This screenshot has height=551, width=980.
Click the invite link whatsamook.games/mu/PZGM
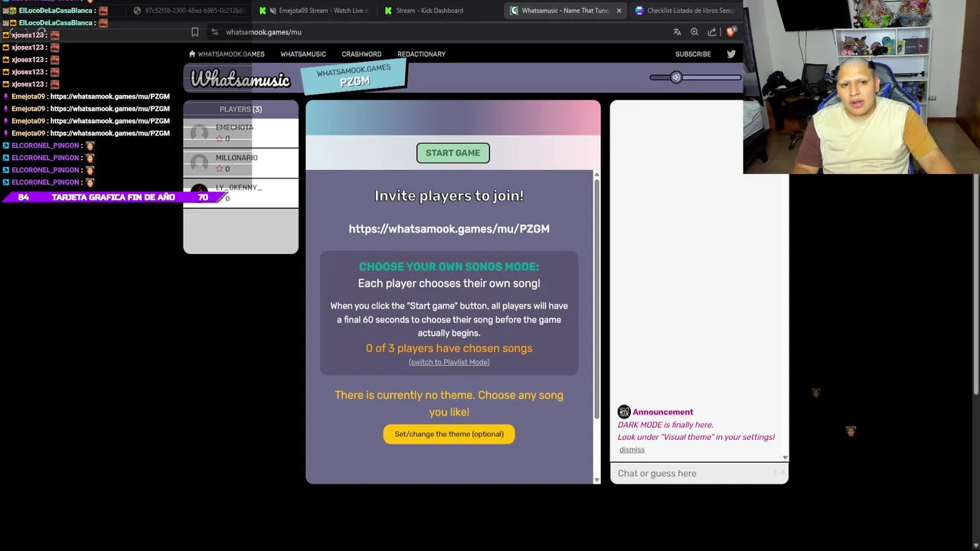pyautogui.click(x=449, y=229)
